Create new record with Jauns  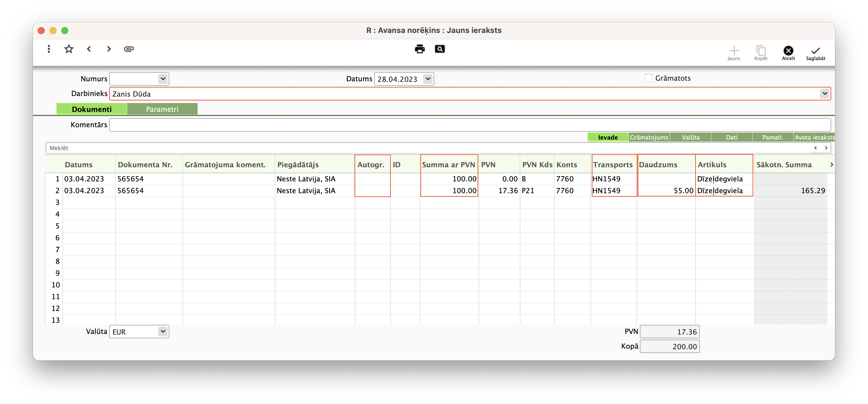(x=733, y=53)
